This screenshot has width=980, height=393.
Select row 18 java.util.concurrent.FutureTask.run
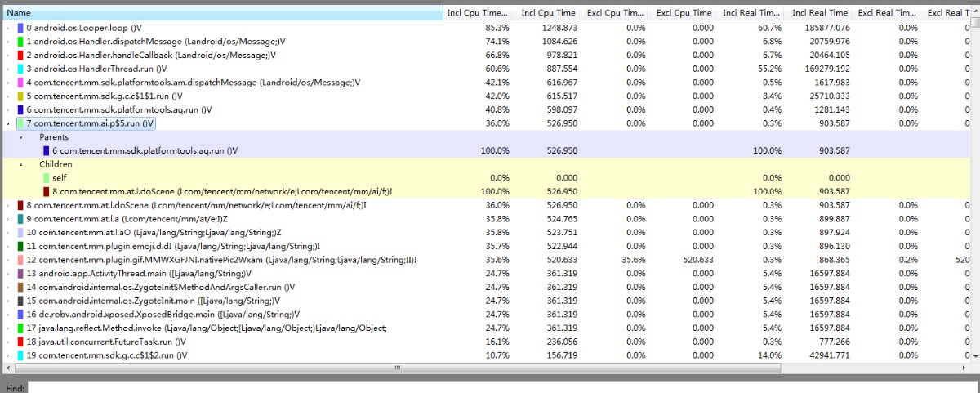tap(485, 341)
